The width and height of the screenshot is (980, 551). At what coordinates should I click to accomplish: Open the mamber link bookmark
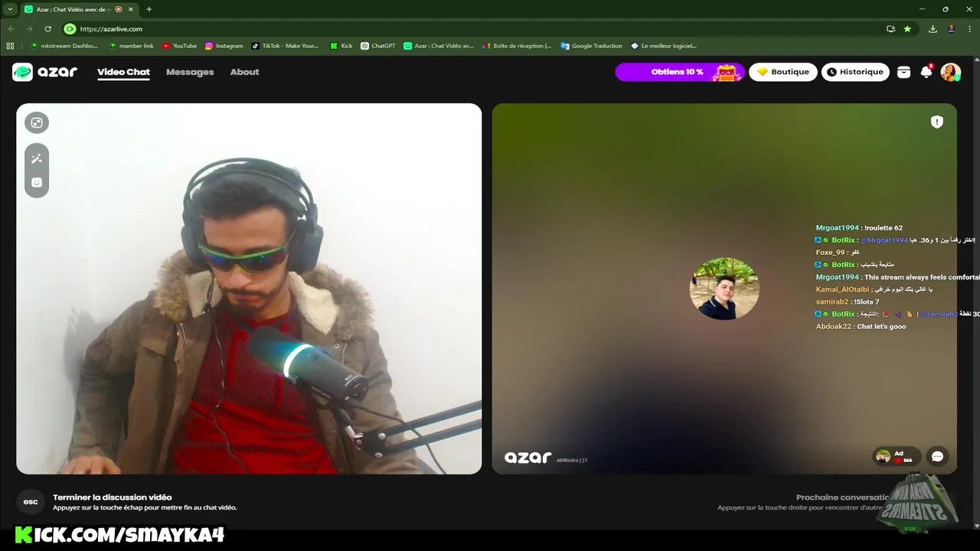[x=131, y=46]
